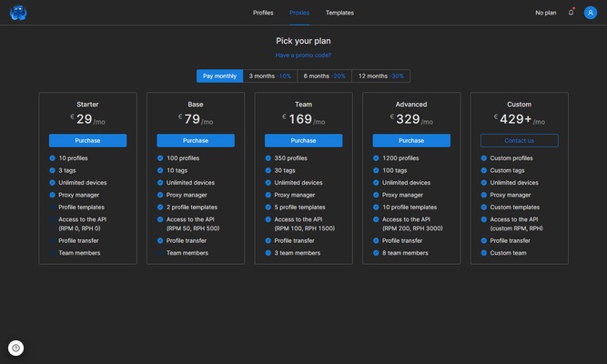Click the custom RPM, RPH text
This screenshot has height=364, width=607.
(x=516, y=228)
